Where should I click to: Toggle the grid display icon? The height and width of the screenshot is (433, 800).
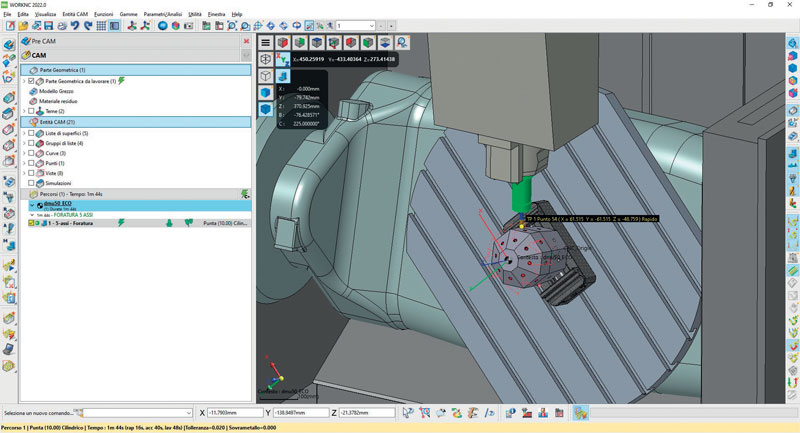[x=101, y=26]
